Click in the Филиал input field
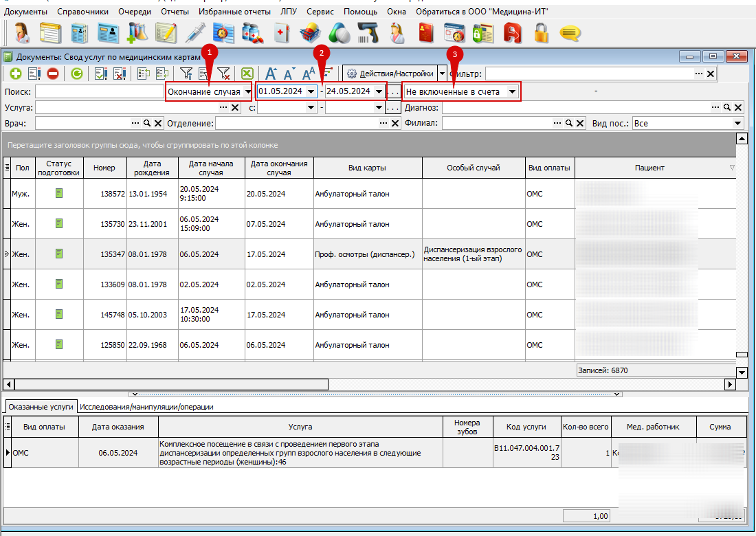The width and height of the screenshot is (756, 536). (x=497, y=124)
